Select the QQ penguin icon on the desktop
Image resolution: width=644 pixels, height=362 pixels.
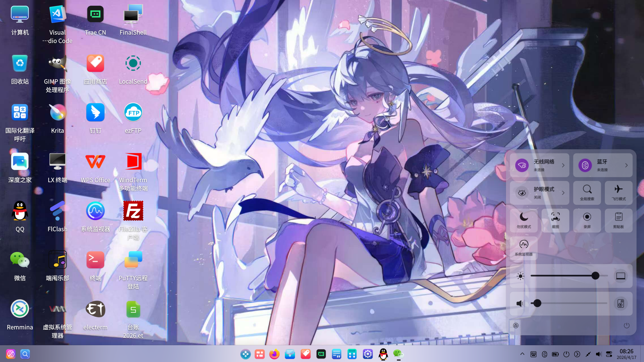20,211
